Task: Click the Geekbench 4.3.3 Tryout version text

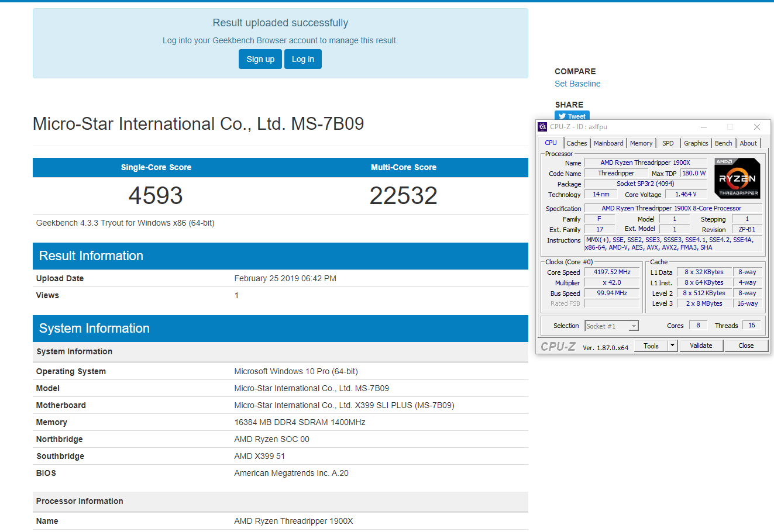Action: (125, 223)
